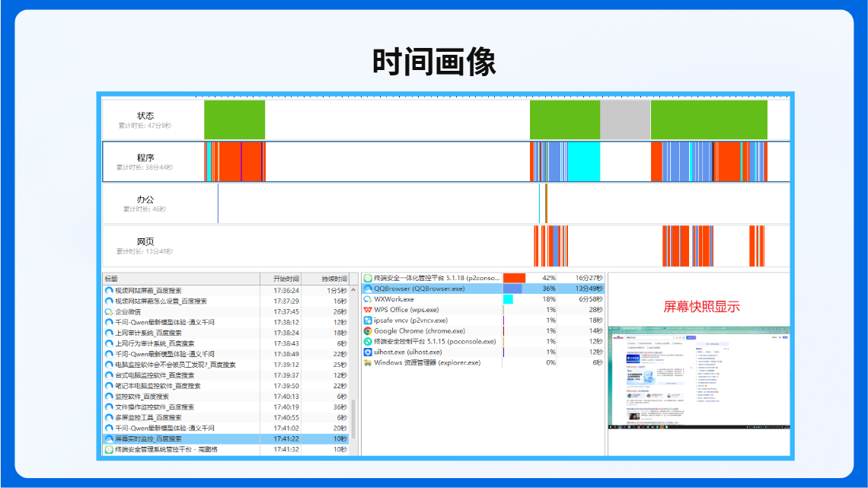Select the 千问-Qwen row starting at 17:38:49
The width and height of the screenshot is (868, 488).
click(x=227, y=354)
